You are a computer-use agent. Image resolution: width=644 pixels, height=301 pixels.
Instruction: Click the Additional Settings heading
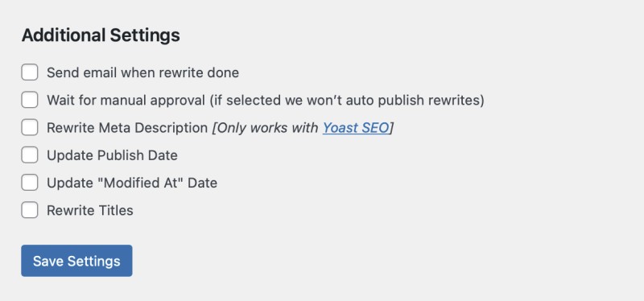coord(101,35)
